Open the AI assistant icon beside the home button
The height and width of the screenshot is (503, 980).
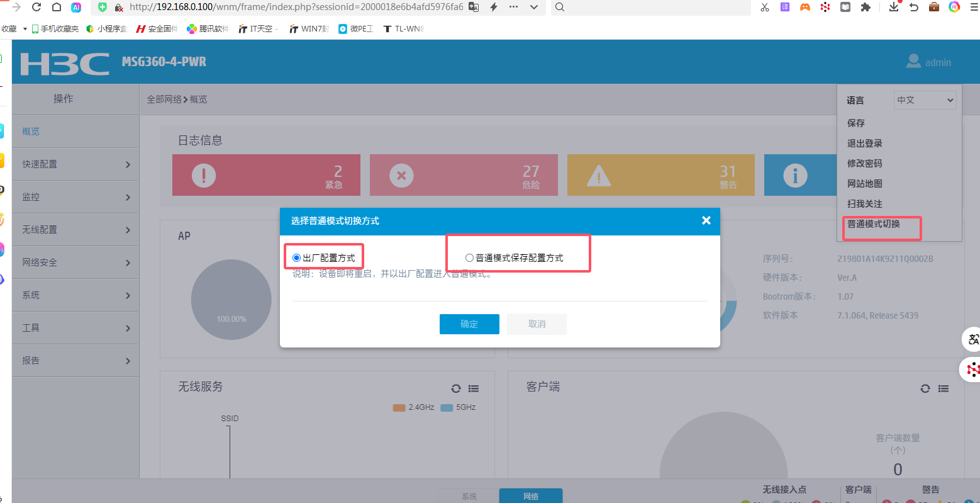(76, 8)
